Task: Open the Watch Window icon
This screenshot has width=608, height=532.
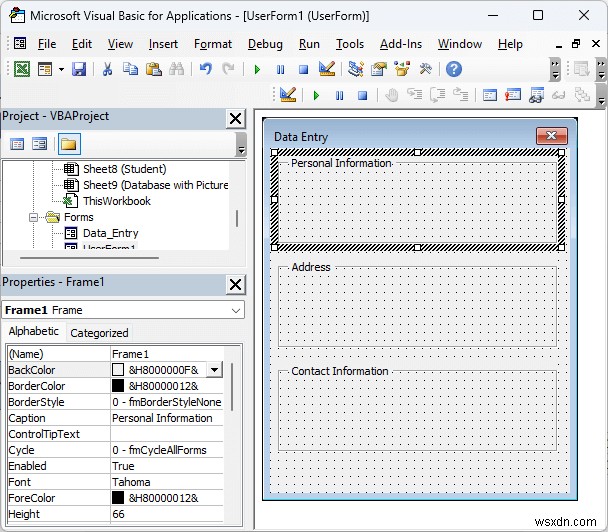Action: (536, 95)
